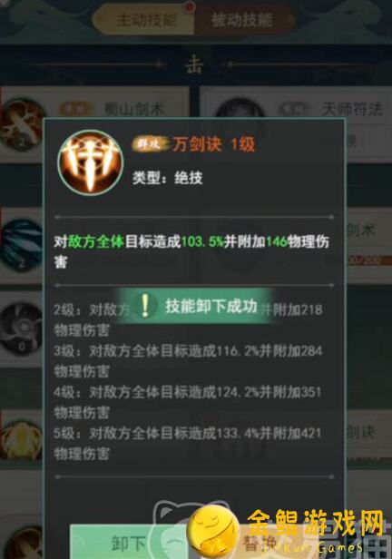
Task: Click the 替换 replace button
Action: pos(260,544)
